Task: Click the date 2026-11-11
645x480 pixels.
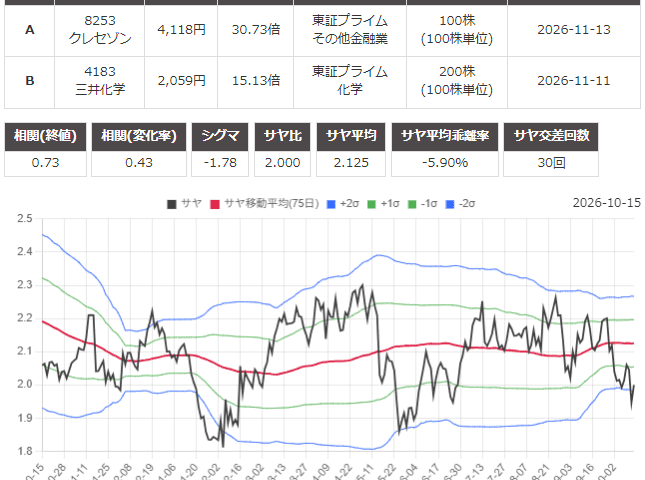Action: (x=574, y=81)
